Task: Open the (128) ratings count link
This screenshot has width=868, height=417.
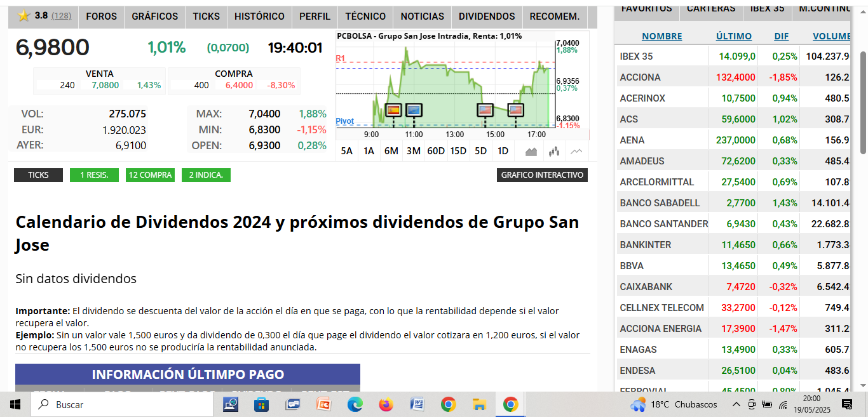Action: click(x=61, y=15)
